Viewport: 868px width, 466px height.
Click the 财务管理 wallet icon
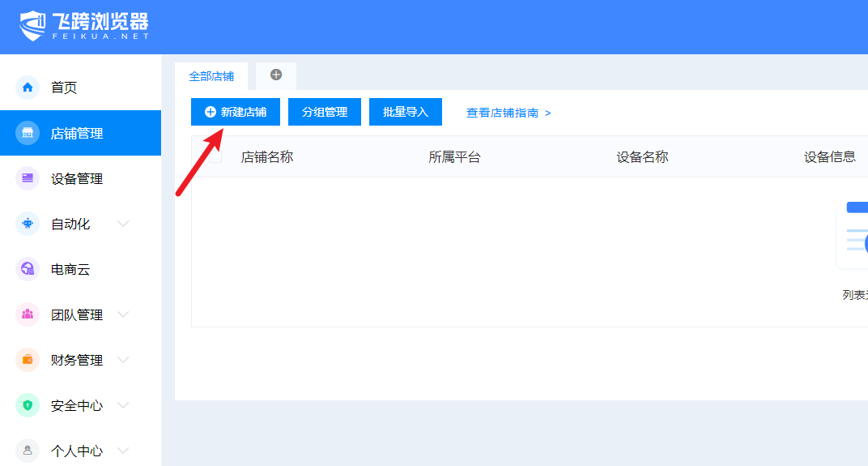28,360
